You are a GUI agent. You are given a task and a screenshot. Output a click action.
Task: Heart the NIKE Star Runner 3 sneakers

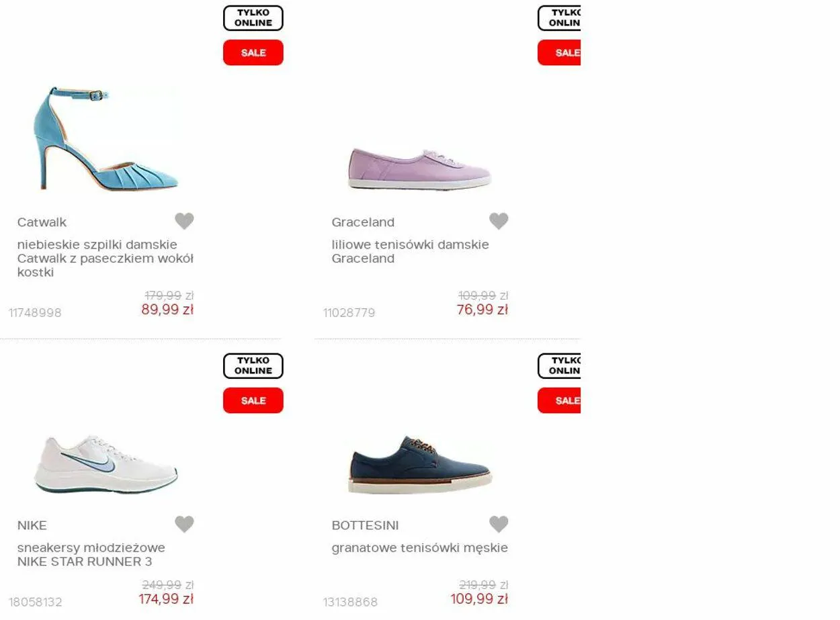[x=184, y=524]
